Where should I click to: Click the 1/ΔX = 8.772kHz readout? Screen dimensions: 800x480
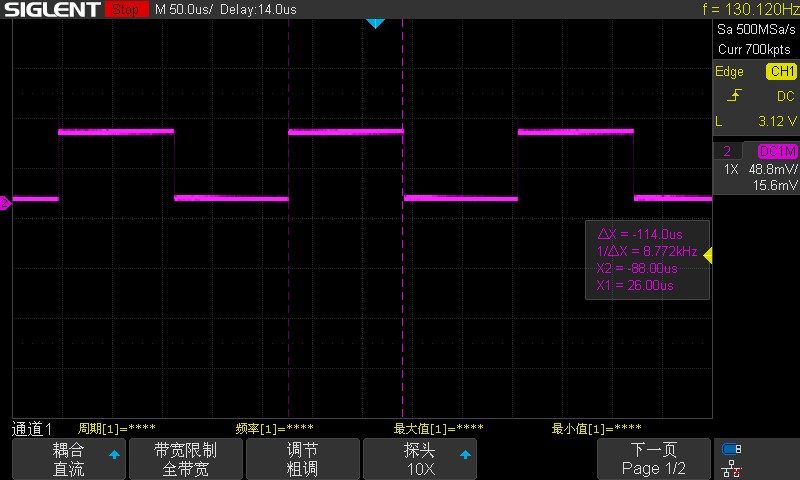(x=647, y=251)
